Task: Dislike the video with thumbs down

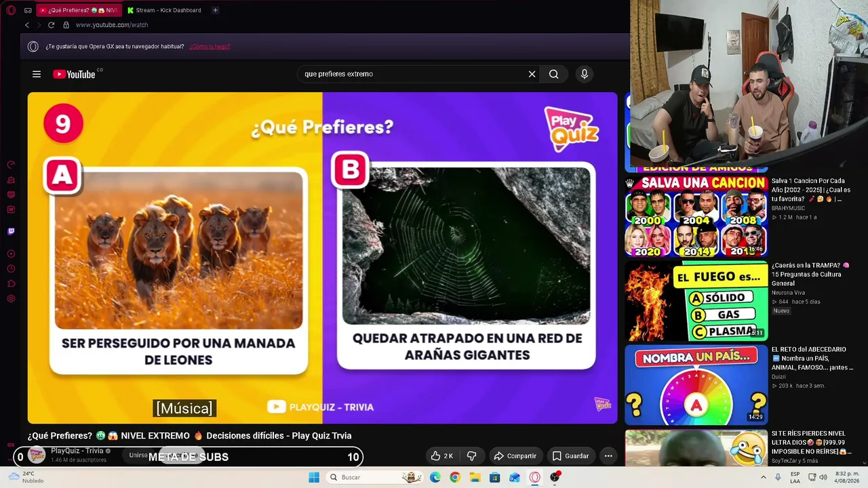Action: point(472,456)
